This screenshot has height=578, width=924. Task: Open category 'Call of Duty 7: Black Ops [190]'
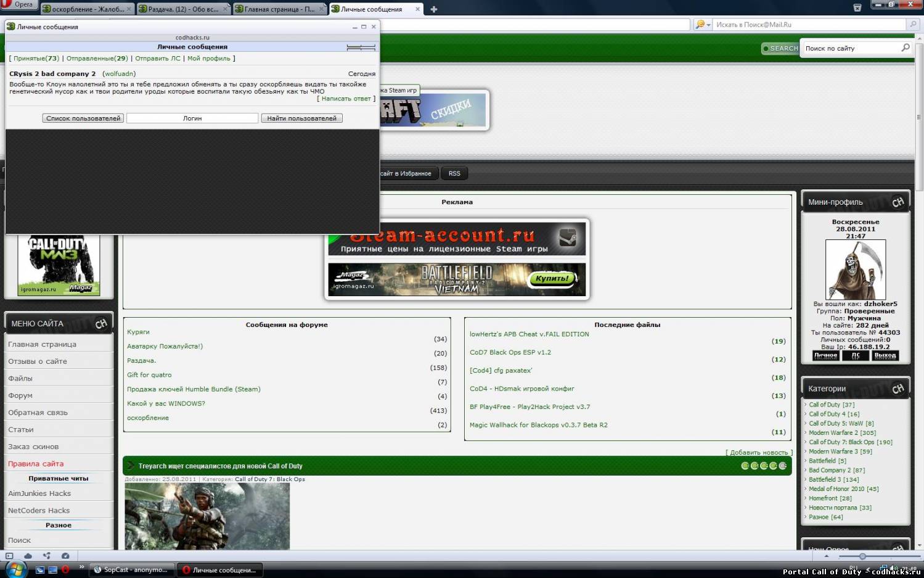[851, 442]
